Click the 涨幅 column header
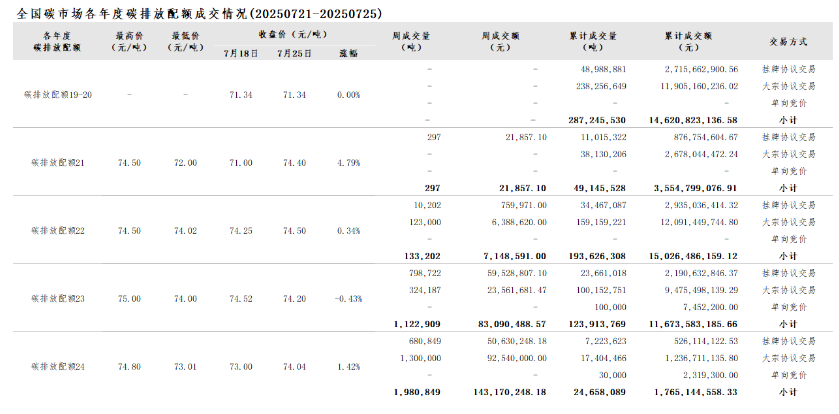 click(x=348, y=53)
